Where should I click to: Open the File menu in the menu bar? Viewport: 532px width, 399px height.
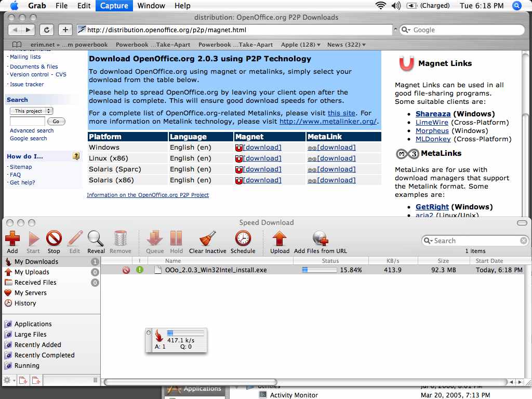coord(61,5)
